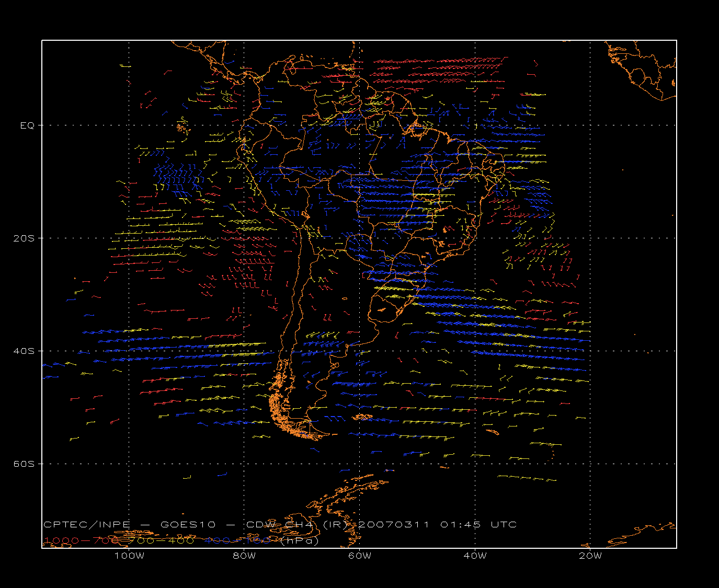719x588 pixels.
Task: Click the blue 400-100 legend entry
Action: point(238,540)
